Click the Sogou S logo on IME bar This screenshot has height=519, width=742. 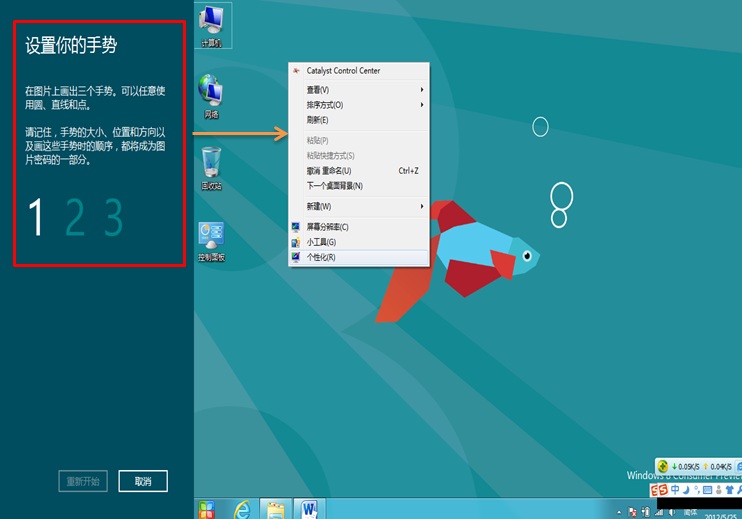tap(663, 490)
